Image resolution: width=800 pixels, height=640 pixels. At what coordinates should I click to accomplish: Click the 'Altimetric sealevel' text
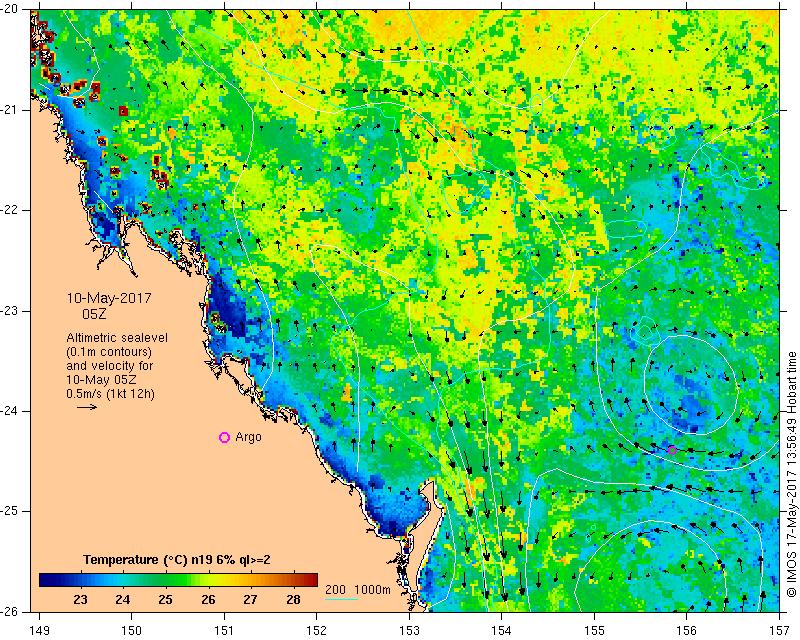coord(117,338)
